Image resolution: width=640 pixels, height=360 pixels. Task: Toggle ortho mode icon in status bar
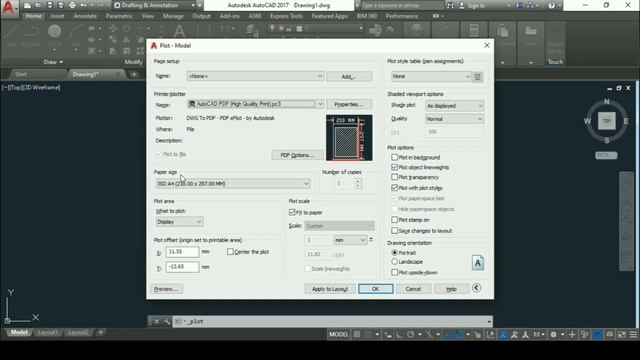point(400,334)
